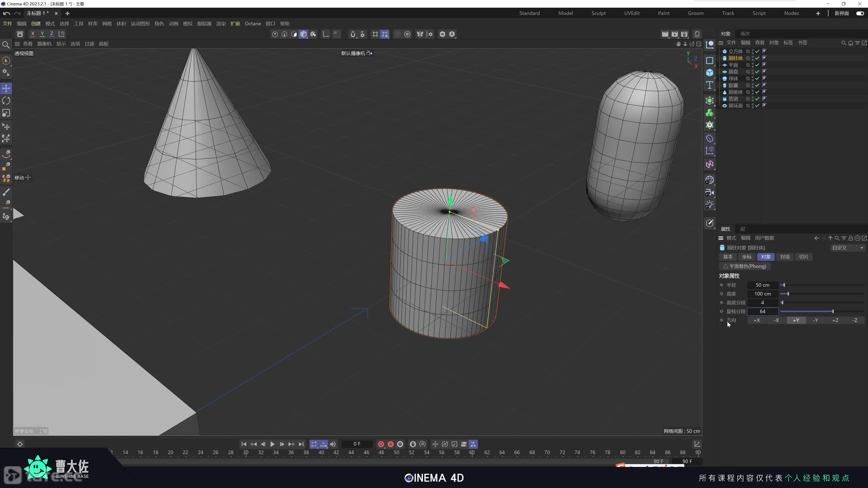This screenshot has width=868, height=488.
Task: Select the +X direction button
Action: point(757,320)
